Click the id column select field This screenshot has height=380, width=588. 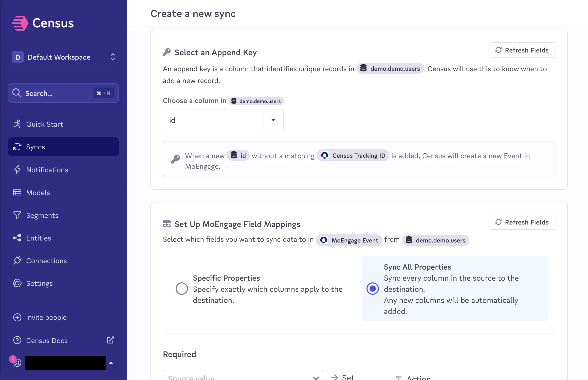tap(213, 120)
